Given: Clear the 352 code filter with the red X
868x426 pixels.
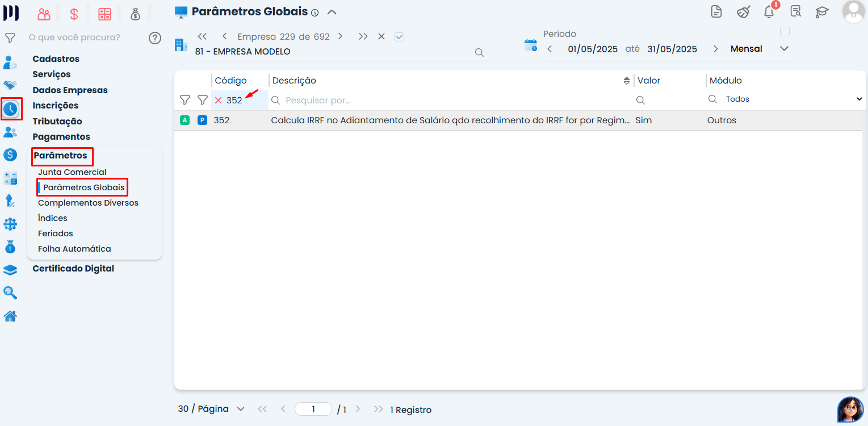Looking at the screenshot, I should coord(218,101).
